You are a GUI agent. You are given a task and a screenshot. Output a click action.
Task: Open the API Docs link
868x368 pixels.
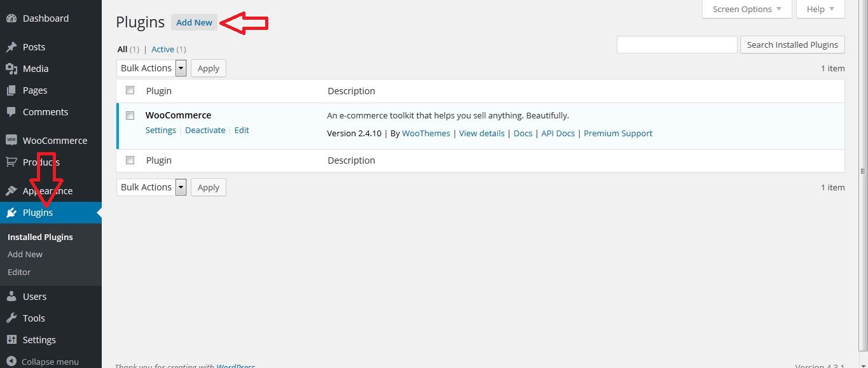(x=558, y=133)
